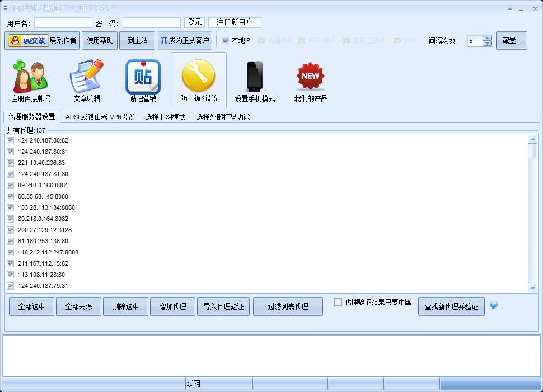
Task: Open the 贴吧营销 icon
Action: 143,81
